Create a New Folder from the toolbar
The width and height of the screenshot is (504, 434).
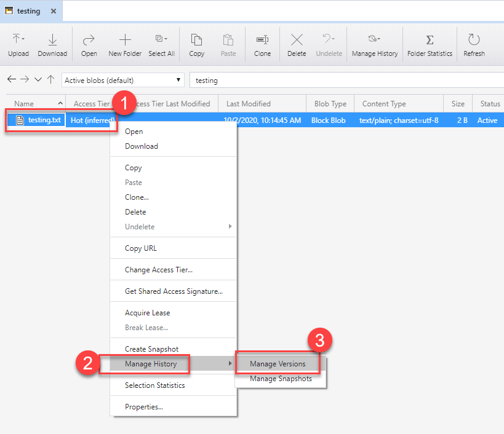125,45
